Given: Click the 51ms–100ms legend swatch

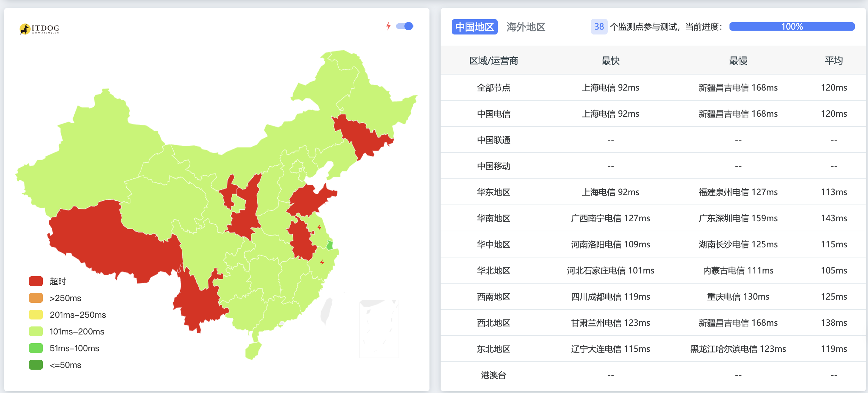Looking at the screenshot, I should point(36,348).
